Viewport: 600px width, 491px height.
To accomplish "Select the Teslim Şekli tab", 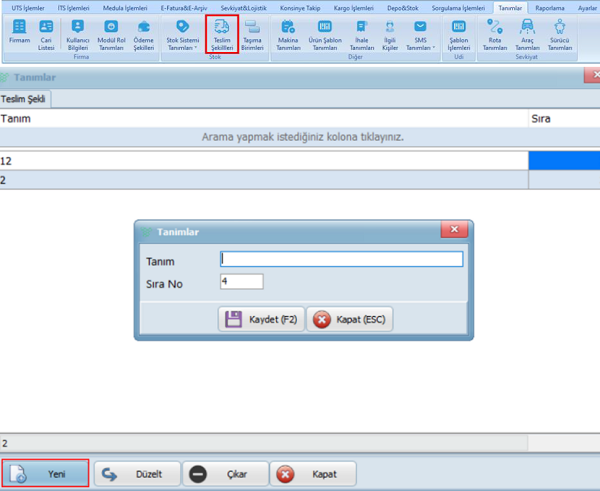I will tap(26, 99).
